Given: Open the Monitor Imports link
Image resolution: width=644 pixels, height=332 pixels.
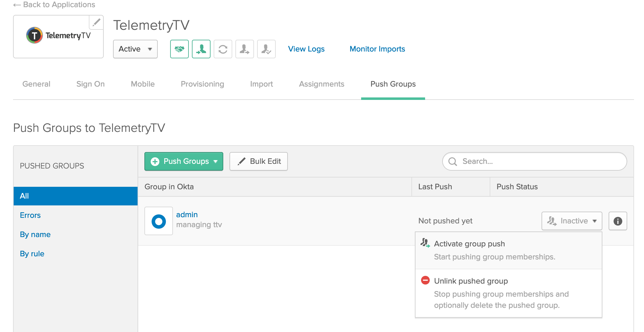Looking at the screenshot, I should (x=377, y=49).
